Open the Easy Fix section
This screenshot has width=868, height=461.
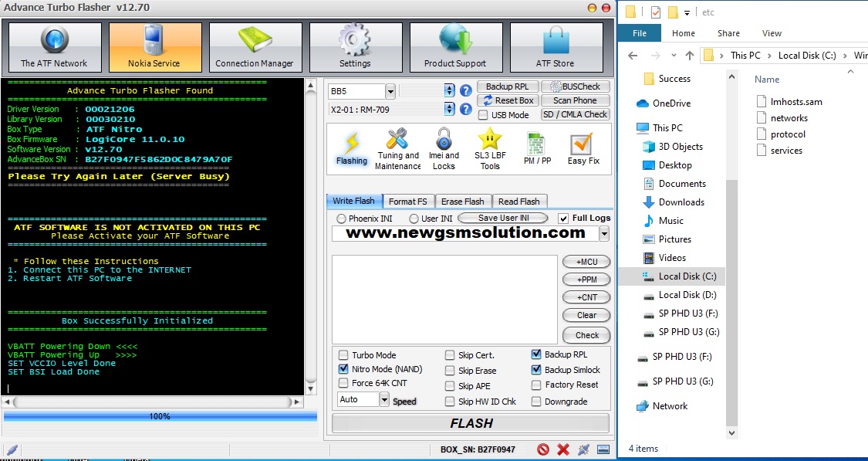[x=583, y=148]
